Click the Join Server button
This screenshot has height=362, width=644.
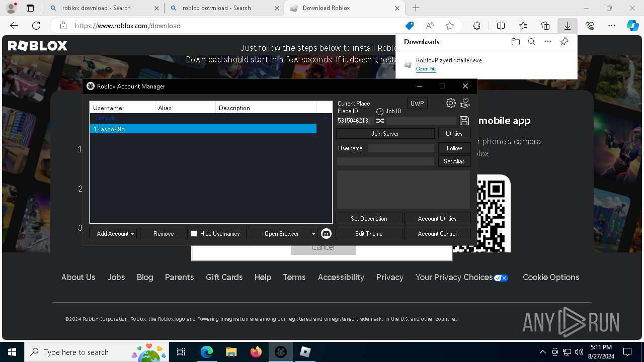pos(385,134)
